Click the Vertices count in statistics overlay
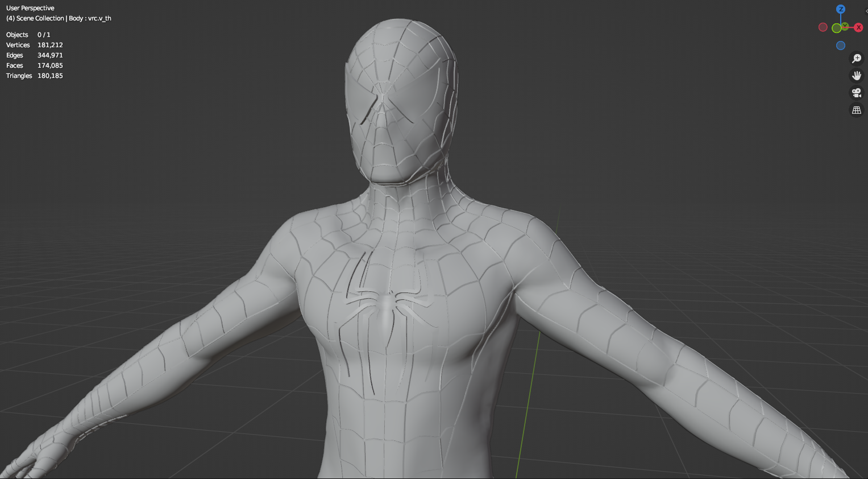The image size is (868, 479). tap(34, 45)
